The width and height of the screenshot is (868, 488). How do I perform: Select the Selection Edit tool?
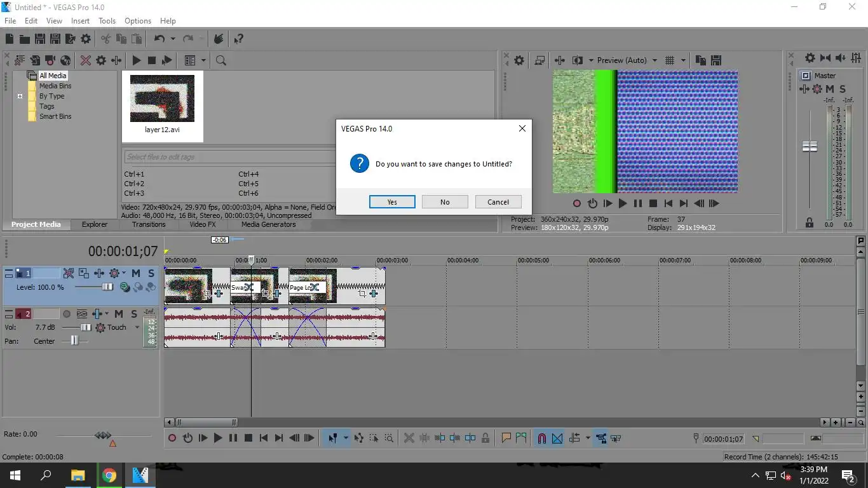click(x=374, y=438)
